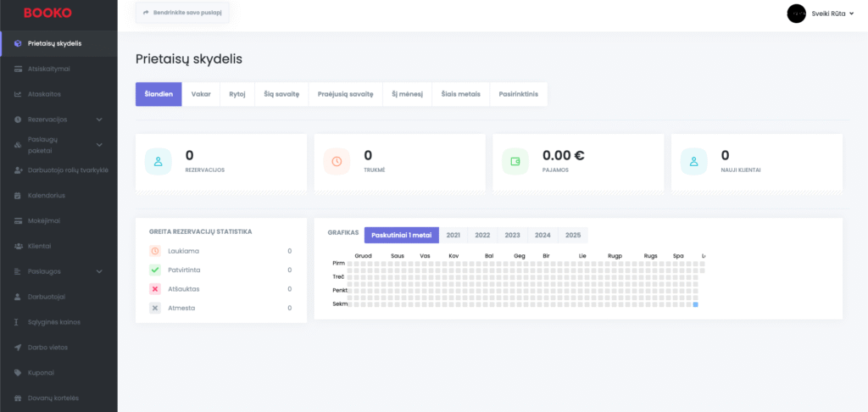Screen dimensions: 868x412
Task: Click the BOOKO logo link
Action: 47,14
